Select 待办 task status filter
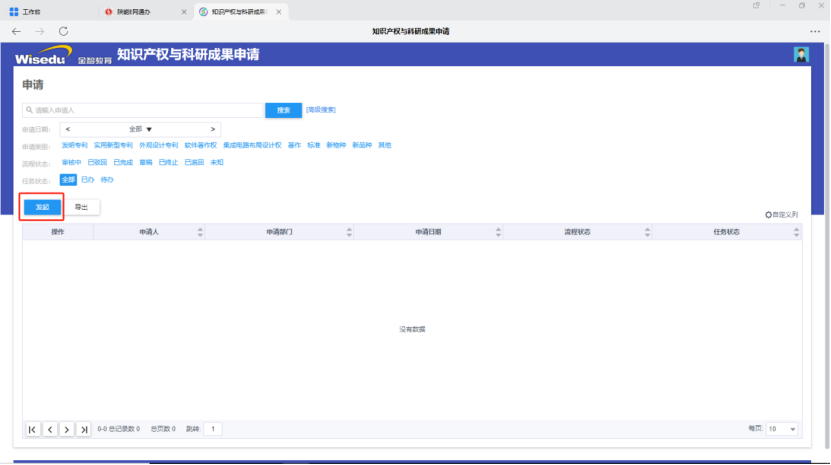The width and height of the screenshot is (831, 465). click(107, 179)
